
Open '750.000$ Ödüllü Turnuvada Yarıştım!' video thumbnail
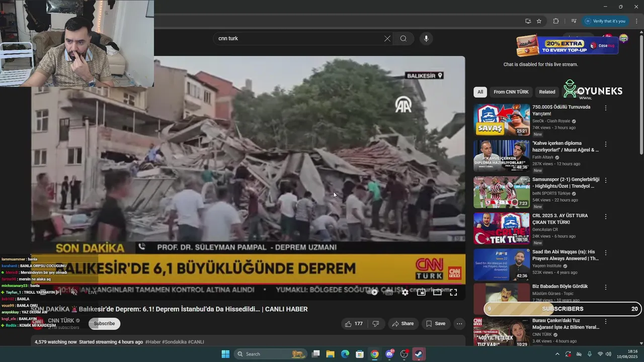tap(501, 120)
